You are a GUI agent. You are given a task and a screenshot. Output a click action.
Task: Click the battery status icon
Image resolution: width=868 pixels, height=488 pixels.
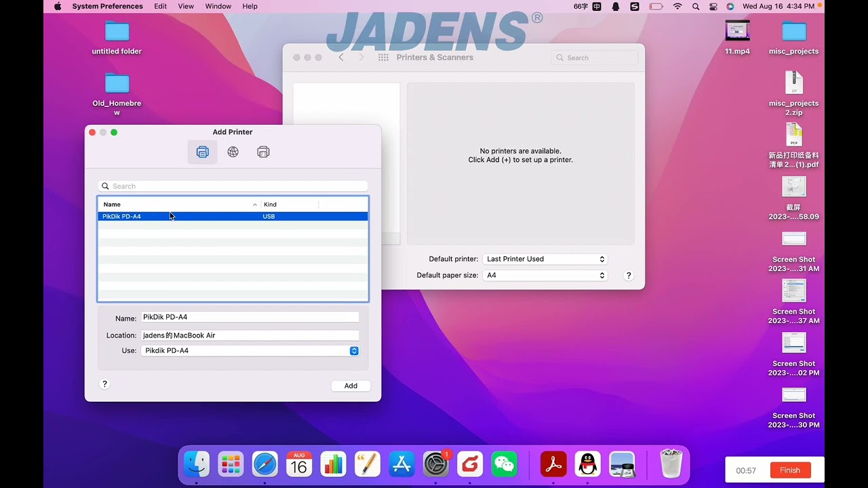point(656,6)
